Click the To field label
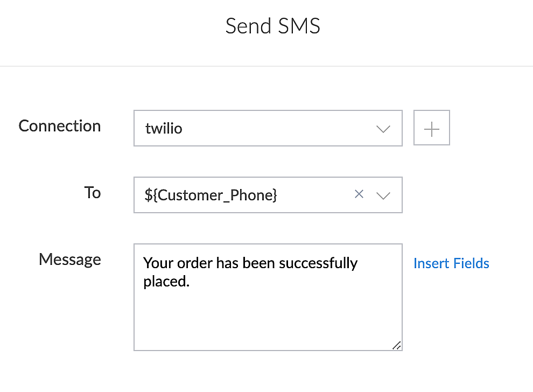Image resolution: width=533 pixels, height=392 pixels. [x=93, y=193]
